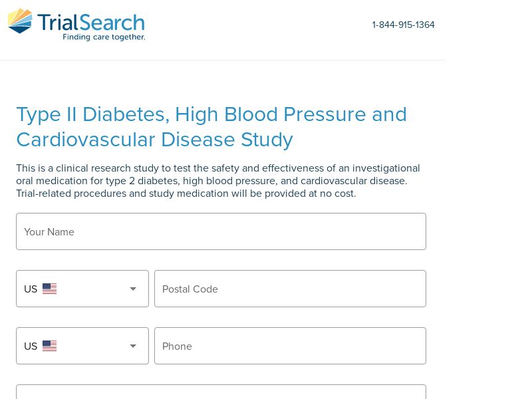Click the US flag in the postal country selector

point(49,289)
